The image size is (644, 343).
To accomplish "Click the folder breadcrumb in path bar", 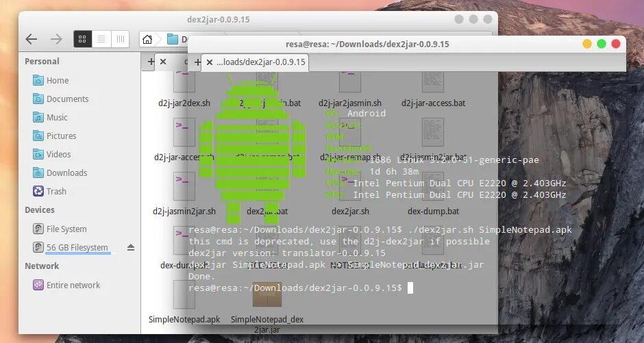I will coord(177,40).
